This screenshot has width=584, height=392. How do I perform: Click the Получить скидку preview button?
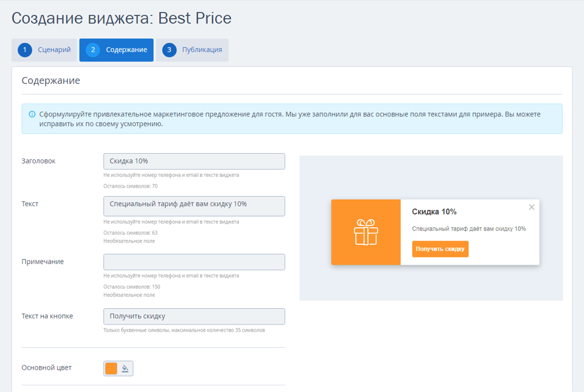pyautogui.click(x=440, y=249)
